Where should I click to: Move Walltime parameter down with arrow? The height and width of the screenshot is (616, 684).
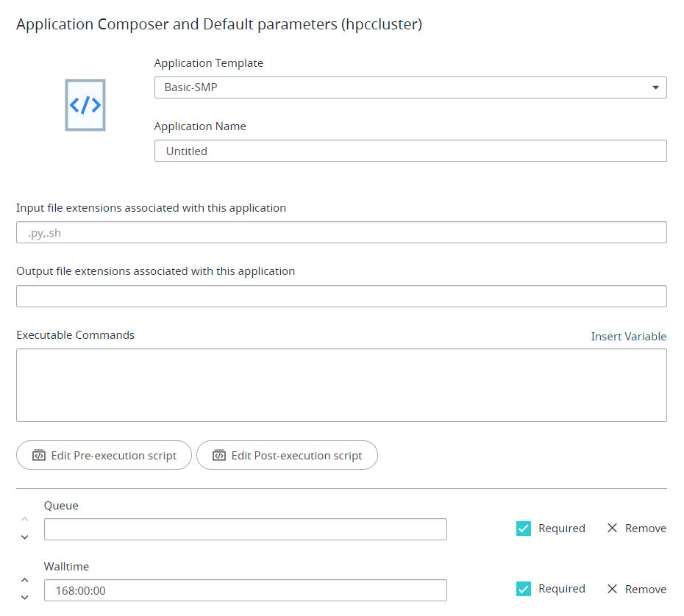tap(24, 598)
